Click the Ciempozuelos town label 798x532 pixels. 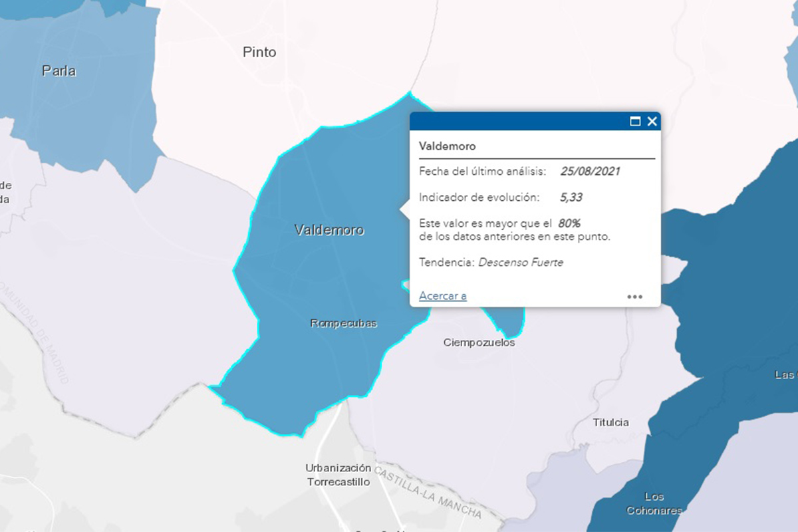[x=479, y=342]
